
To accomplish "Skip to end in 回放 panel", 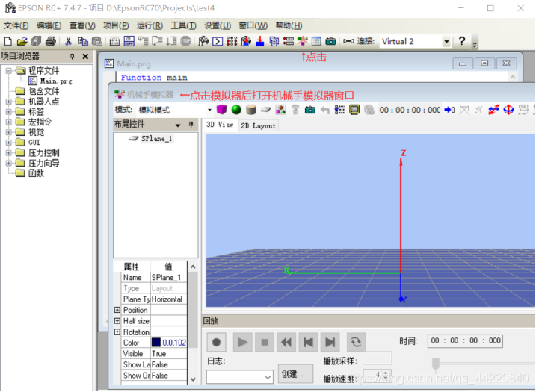I will 330,342.
